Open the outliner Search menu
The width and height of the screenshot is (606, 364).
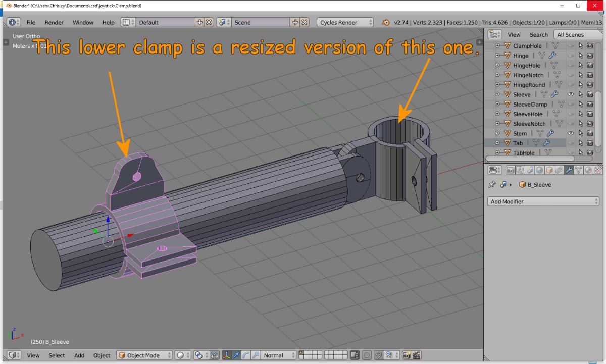click(538, 35)
